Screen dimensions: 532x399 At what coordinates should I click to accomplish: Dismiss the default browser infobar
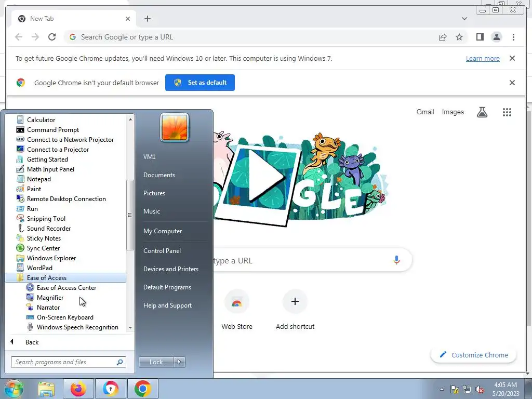[512, 83]
